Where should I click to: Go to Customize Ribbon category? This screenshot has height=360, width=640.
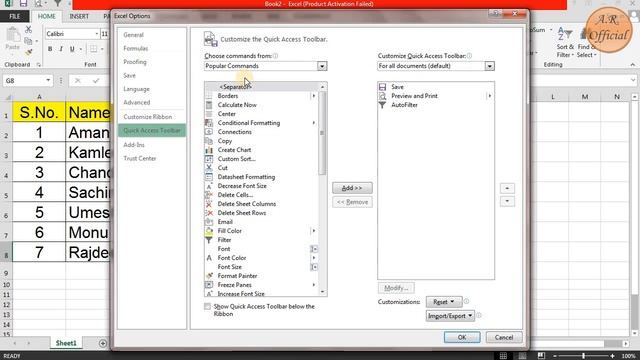147,117
